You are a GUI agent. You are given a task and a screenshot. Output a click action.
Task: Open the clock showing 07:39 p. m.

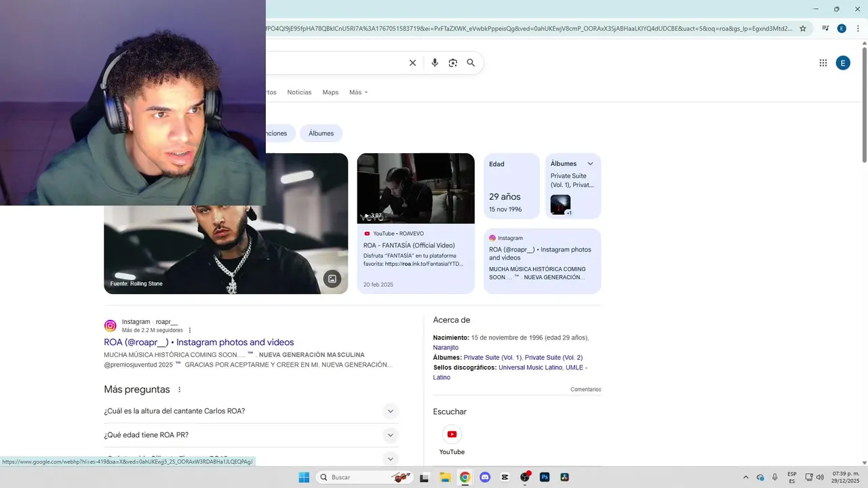tap(846, 477)
